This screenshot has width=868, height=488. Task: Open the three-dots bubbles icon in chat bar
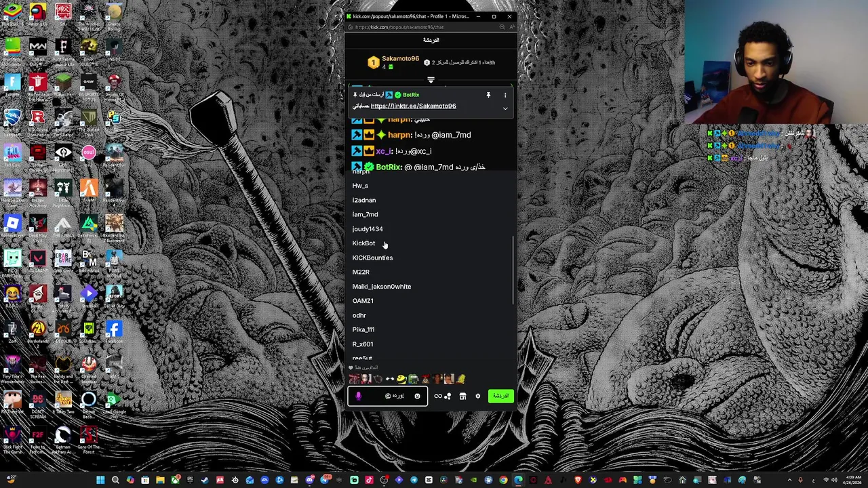448,396
